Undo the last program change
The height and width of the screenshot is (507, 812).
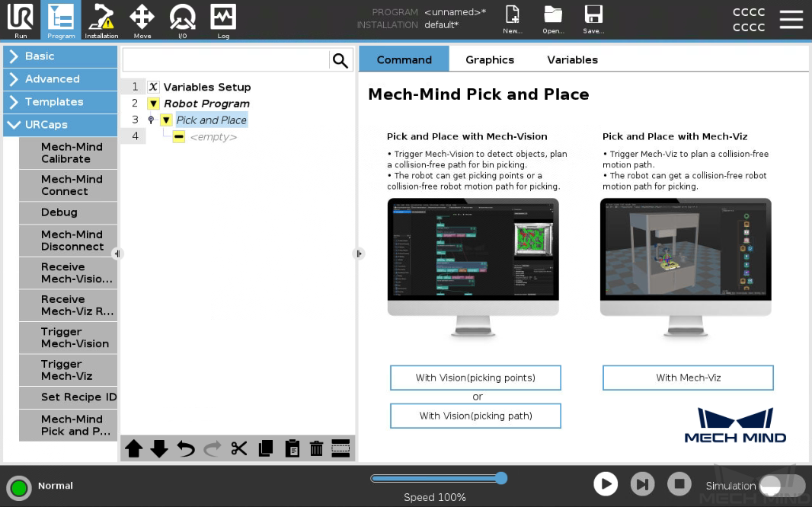coord(185,448)
